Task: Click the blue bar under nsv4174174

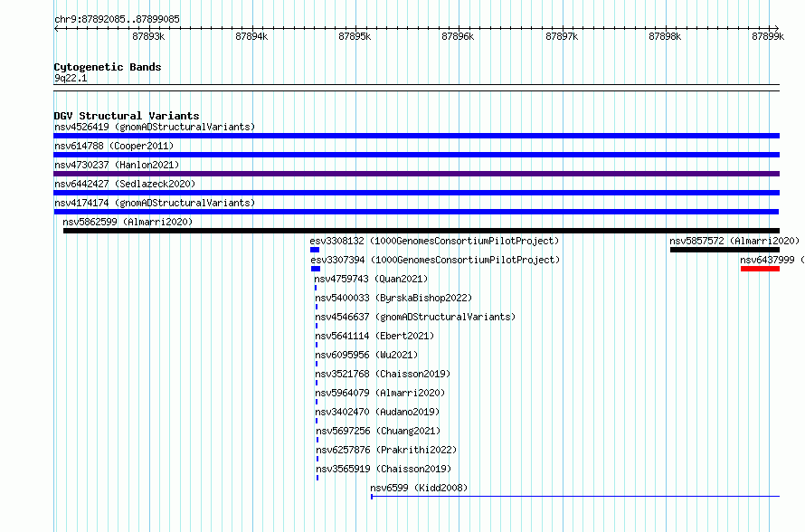Action: (416, 212)
